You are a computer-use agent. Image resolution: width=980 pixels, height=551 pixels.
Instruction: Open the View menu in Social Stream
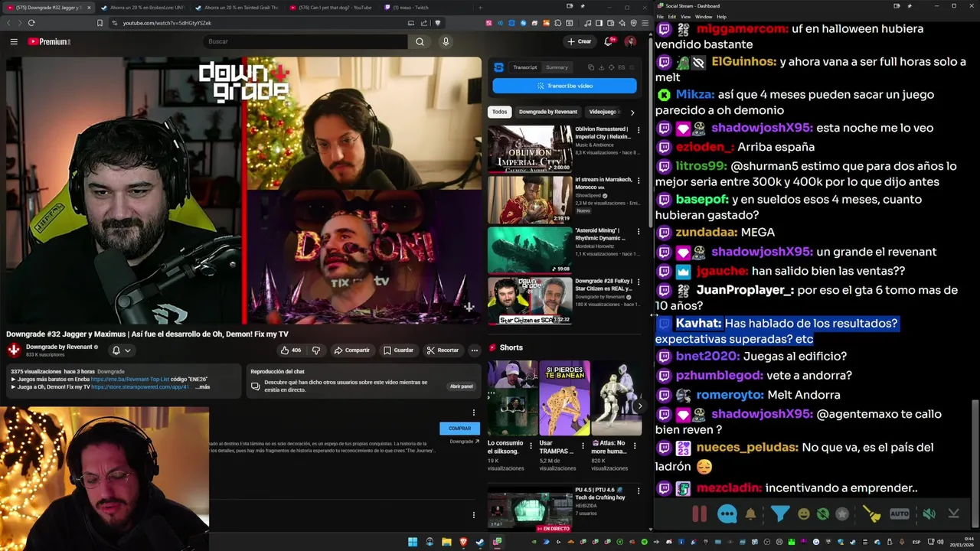point(685,16)
